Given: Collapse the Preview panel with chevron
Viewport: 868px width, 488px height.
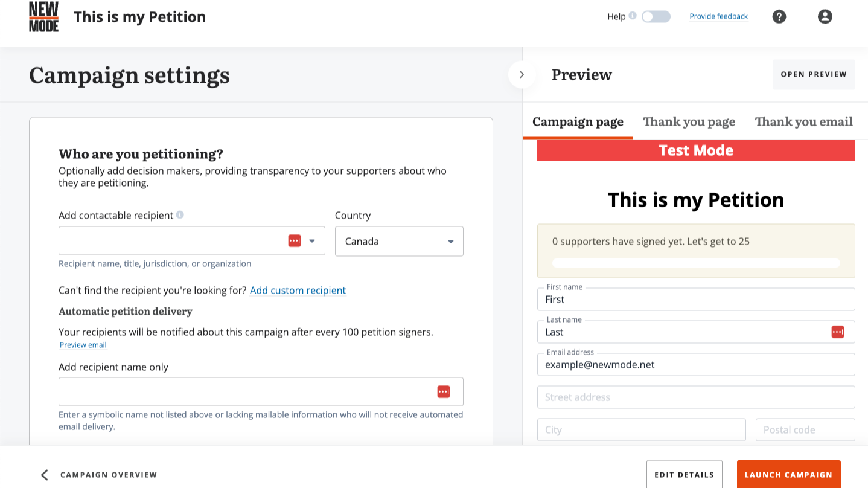Looking at the screenshot, I should 522,75.
